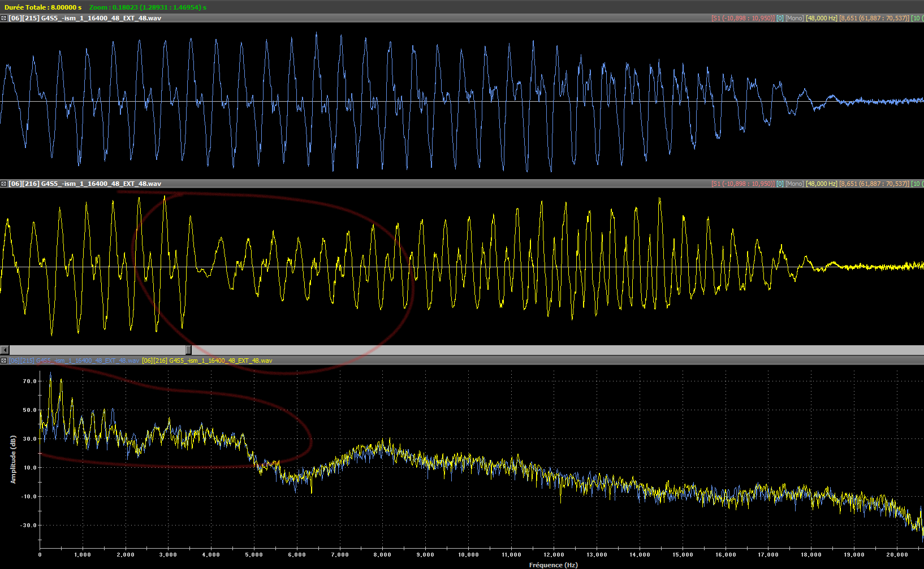This screenshot has width=924, height=569.
Task: Click the Amplitude (dB) axis label
Action: (13, 459)
